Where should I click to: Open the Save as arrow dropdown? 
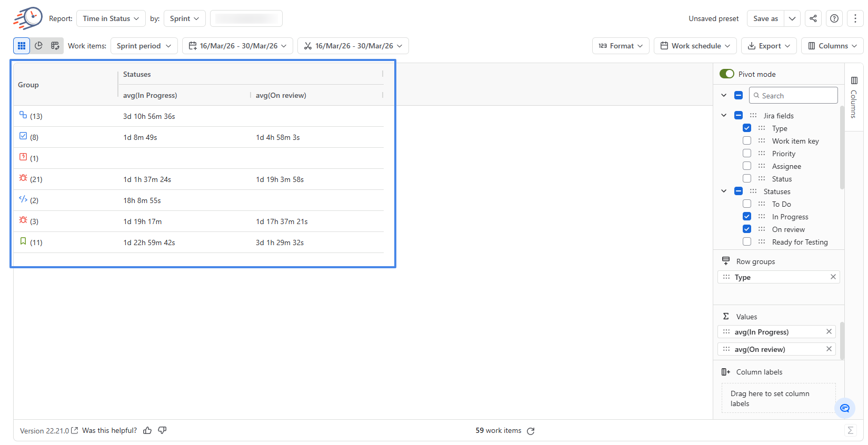pos(792,18)
